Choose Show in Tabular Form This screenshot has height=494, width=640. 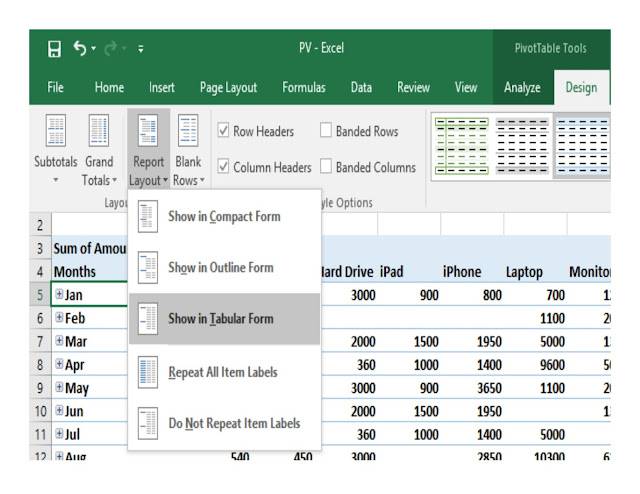coord(224,318)
